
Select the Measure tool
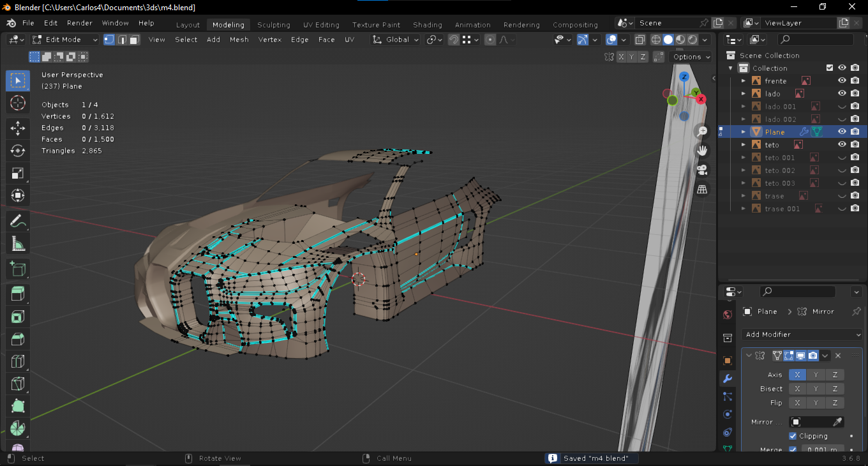(18, 244)
